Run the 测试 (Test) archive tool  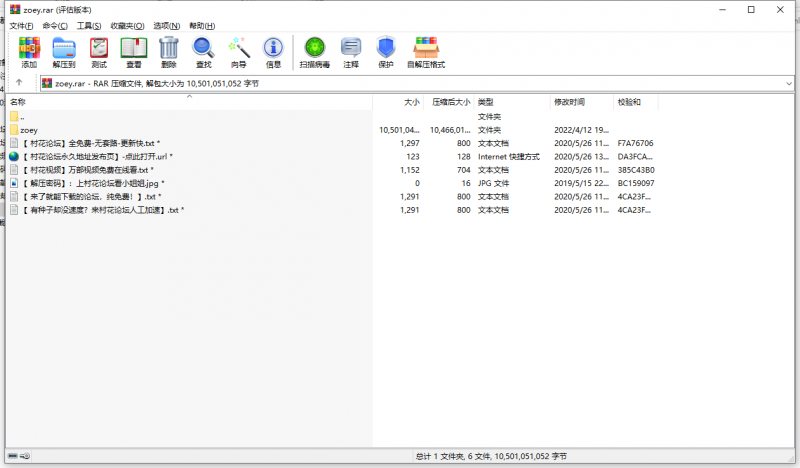click(99, 51)
